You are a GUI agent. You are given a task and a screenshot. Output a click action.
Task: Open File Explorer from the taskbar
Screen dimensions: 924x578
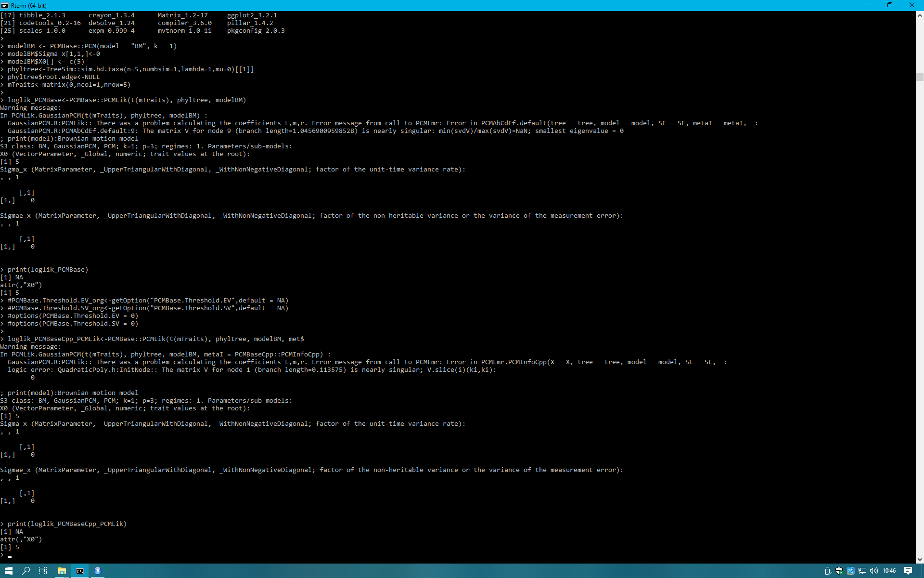tap(62, 571)
